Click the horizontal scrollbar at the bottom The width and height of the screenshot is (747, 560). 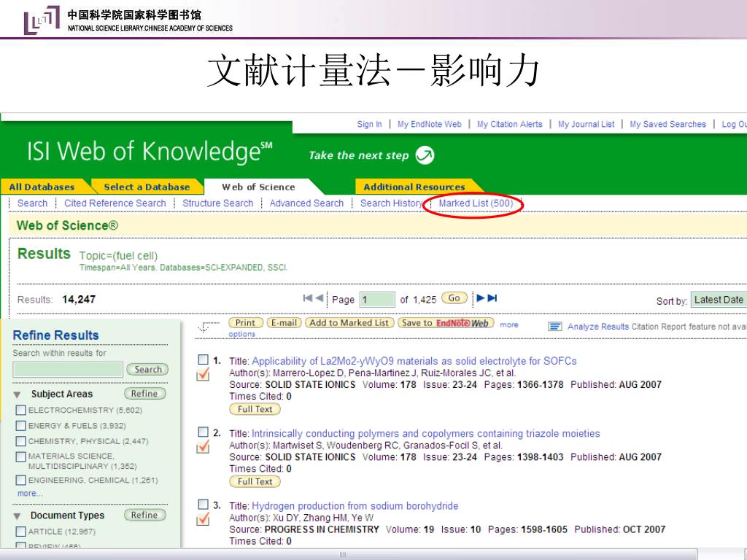click(349, 554)
